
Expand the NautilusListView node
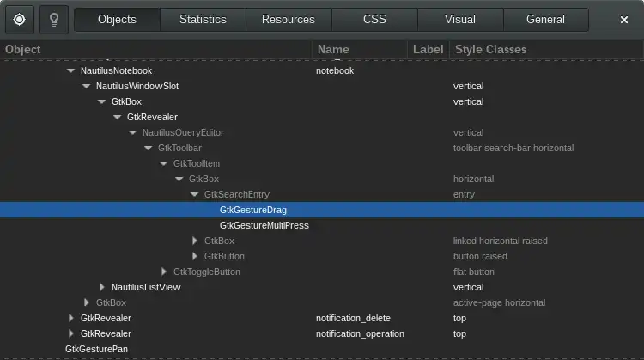point(102,287)
